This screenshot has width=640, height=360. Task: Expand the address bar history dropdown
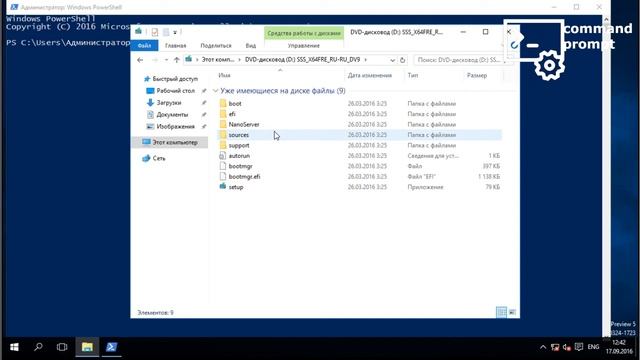tap(392, 60)
